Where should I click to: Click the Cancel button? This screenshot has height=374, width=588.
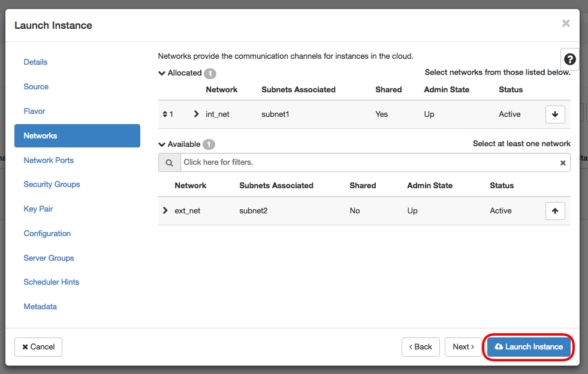pos(38,347)
